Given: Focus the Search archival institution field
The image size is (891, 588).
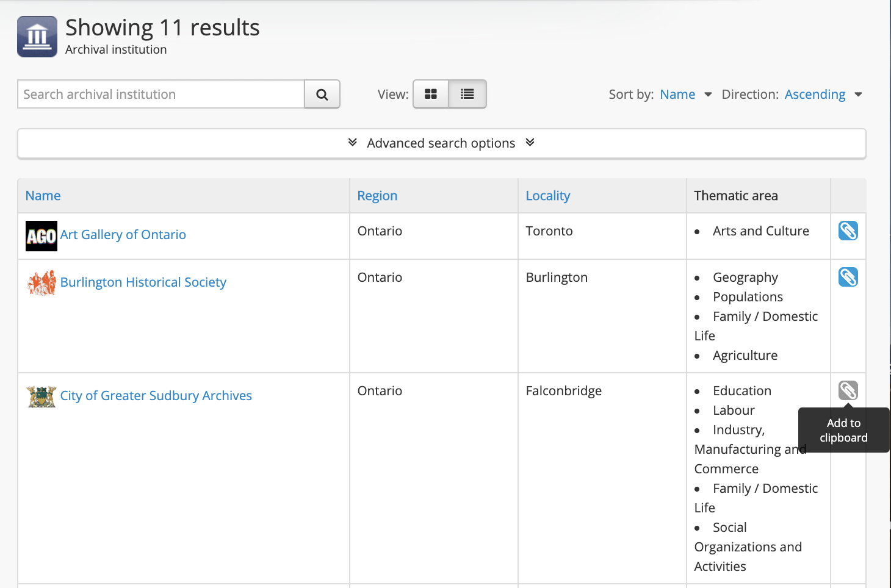Looking at the screenshot, I should pos(161,95).
